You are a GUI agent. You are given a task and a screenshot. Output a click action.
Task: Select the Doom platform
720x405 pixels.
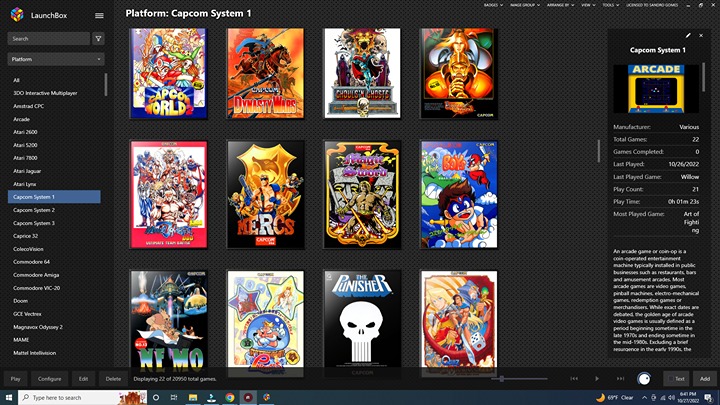click(x=54, y=301)
